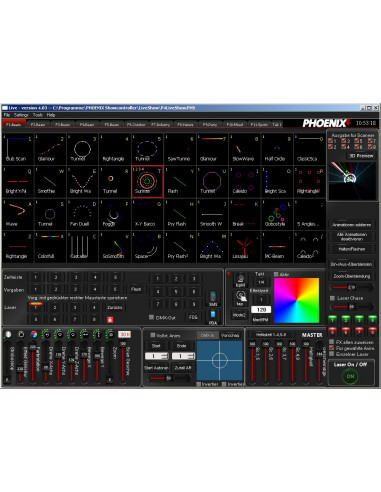Click the white strobe circle icon
381x492 pixels.
[x=8, y=334]
